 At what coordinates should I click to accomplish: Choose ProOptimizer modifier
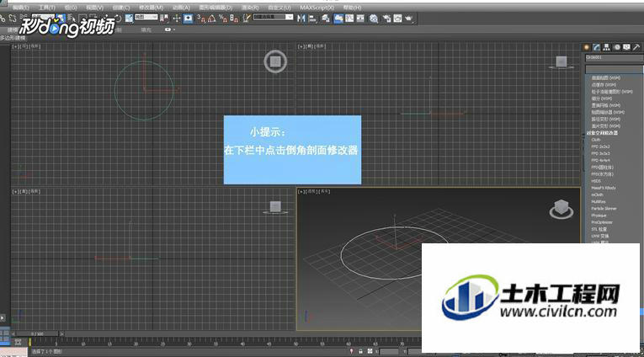tap(602, 222)
